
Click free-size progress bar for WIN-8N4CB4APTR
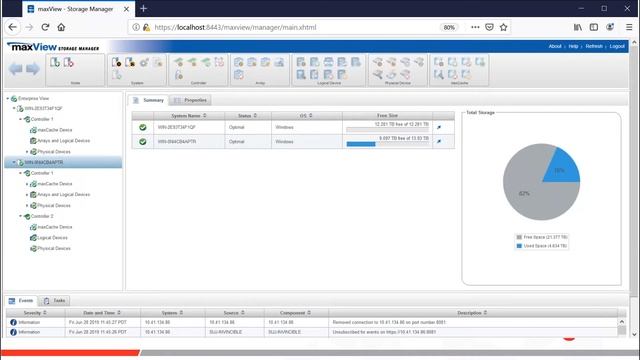point(387,144)
